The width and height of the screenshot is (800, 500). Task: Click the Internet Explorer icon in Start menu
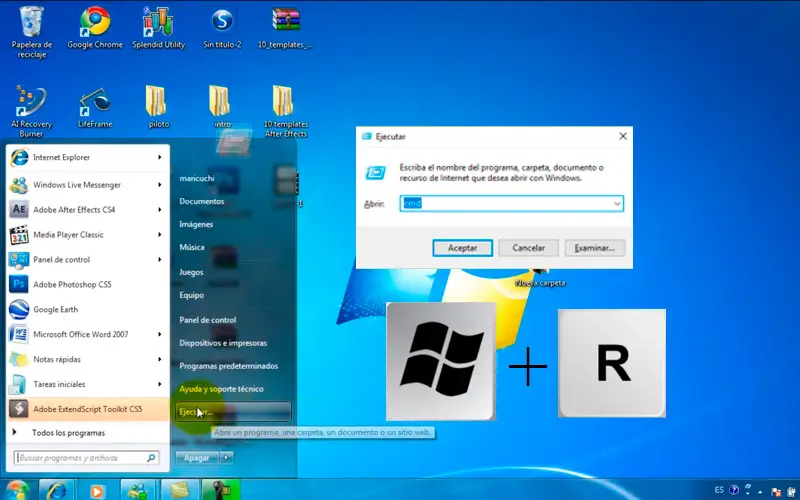[19, 157]
